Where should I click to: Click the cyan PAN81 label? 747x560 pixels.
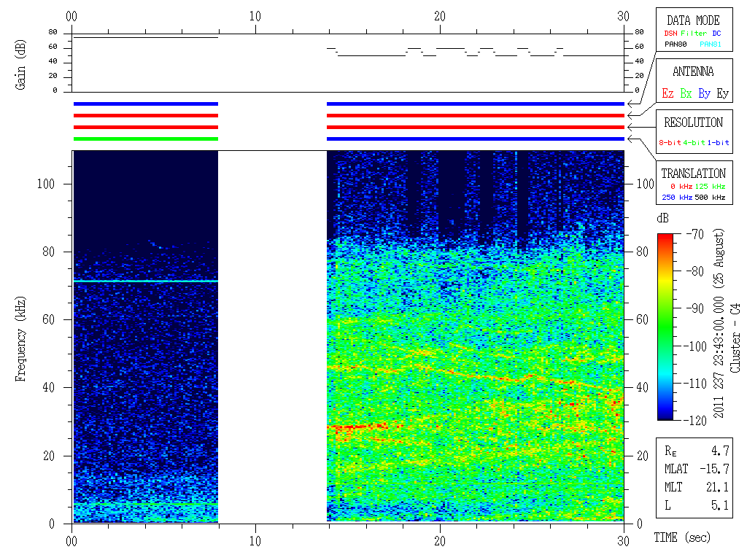(711, 44)
